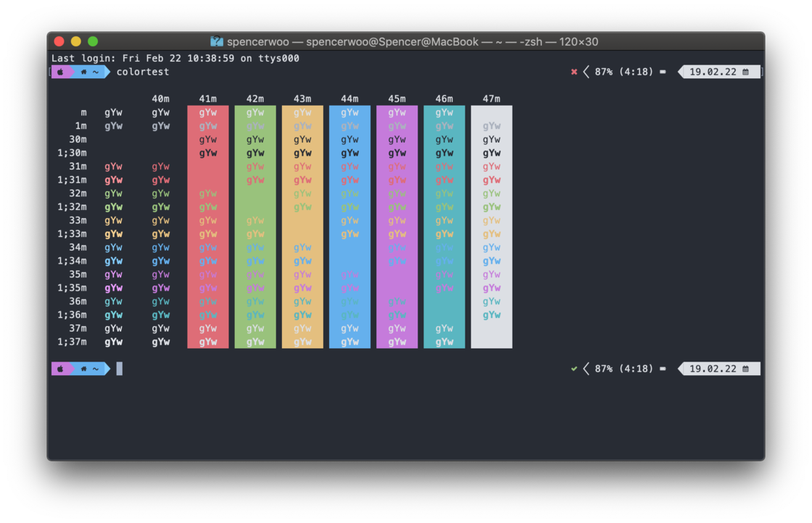Click the chevron on the bottom date segment
Image resolution: width=812 pixels, height=523 pixels.
[x=680, y=369]
